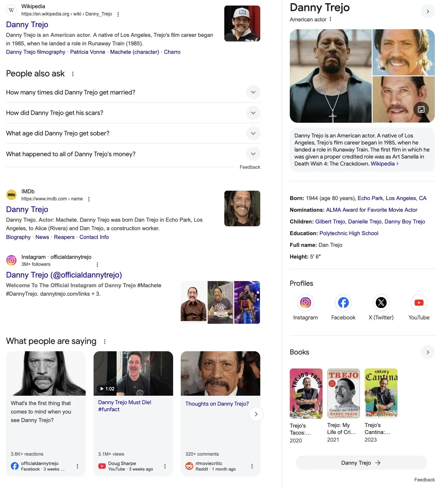448x489 pixels.
Task: Open the Danny Boy Trejo link
Action: click(405, 222)
